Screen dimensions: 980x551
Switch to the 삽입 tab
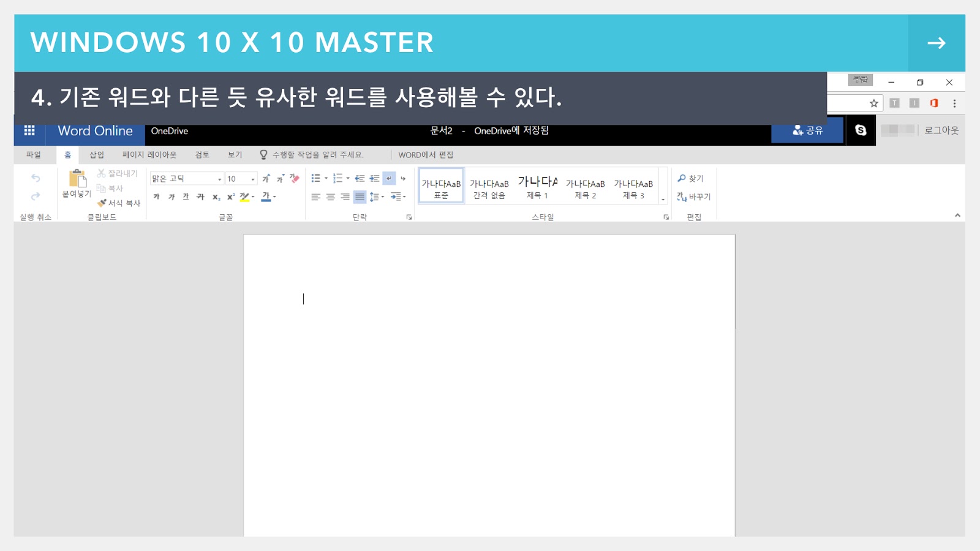point(97,155)
